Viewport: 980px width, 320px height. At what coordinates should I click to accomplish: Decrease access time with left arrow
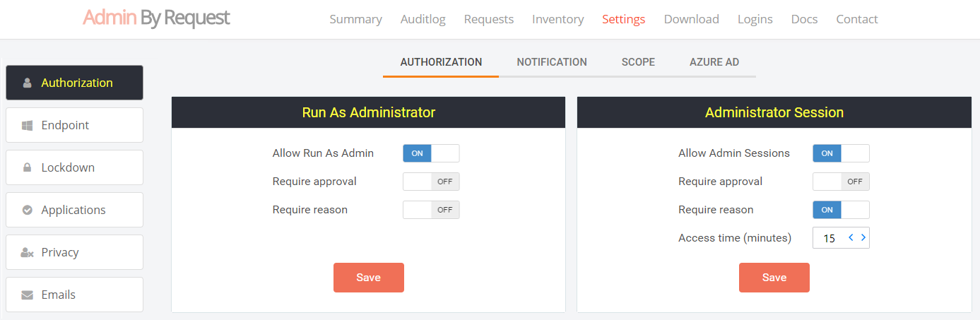[x=851, y=238]
